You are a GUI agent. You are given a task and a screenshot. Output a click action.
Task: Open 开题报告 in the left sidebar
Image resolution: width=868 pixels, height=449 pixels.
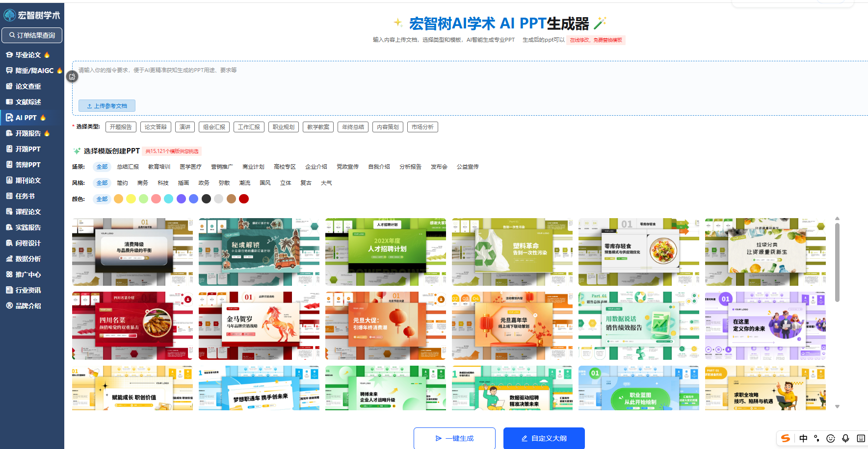click(28, 133)
